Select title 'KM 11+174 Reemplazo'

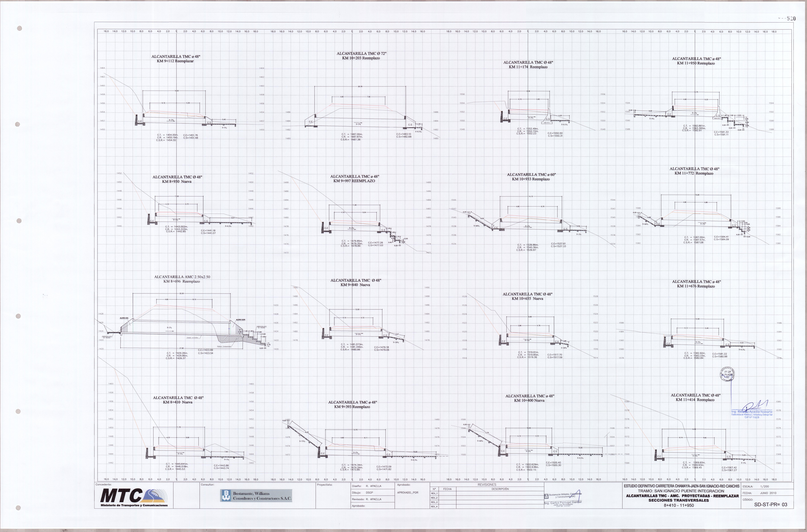[x=528, y=67]
